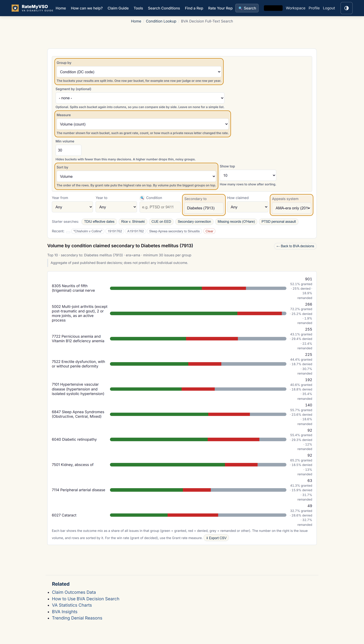Image resolution: width=364 pixels, height=644 pixels.
Task: Click Home breadcrumb link
Action: click(136, 21)
